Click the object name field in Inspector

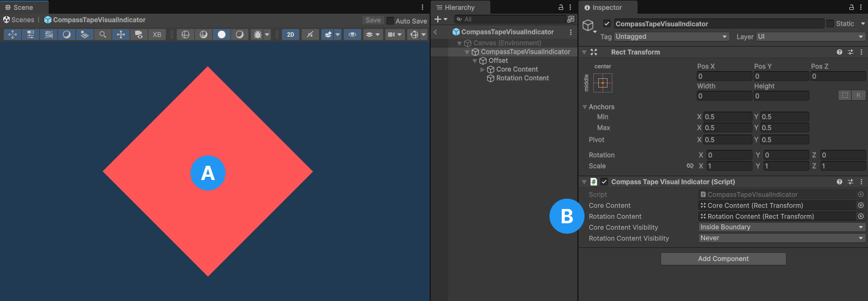click(x=719, y=24)
